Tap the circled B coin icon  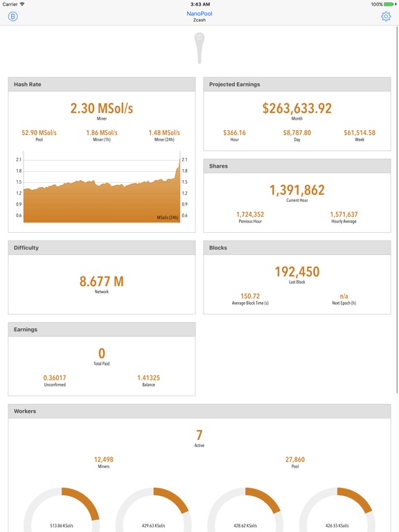[13, 17]
